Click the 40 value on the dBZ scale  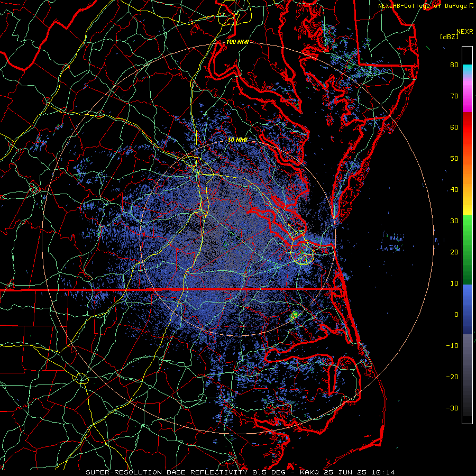pos(454,190)
